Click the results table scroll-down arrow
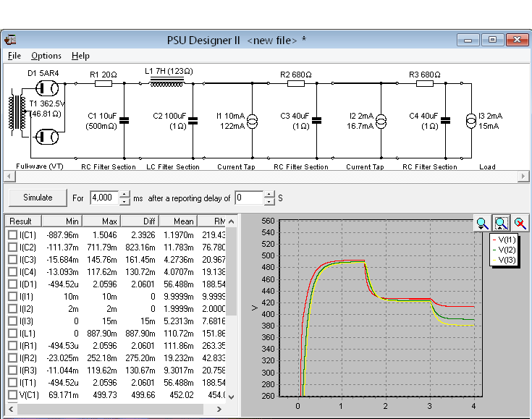Image resolution: width=532 pixels, height=419 pixels. click(x=232, y=397)
